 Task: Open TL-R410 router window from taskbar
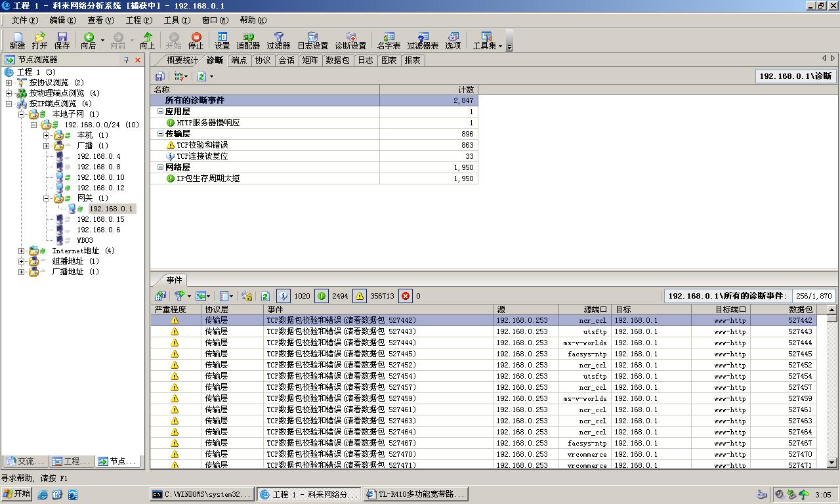(414, 494)
